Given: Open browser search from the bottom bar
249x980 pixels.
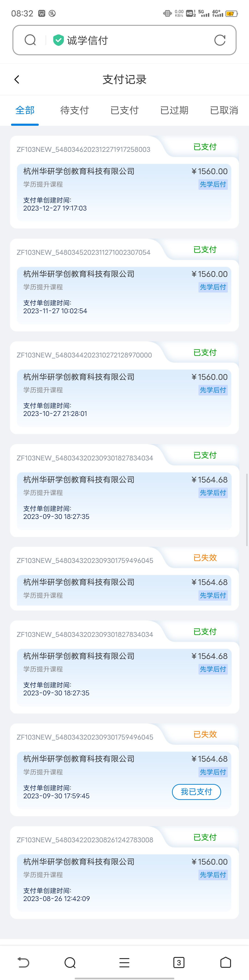Looking at the screenshot, I should click(x=70, y=962).
